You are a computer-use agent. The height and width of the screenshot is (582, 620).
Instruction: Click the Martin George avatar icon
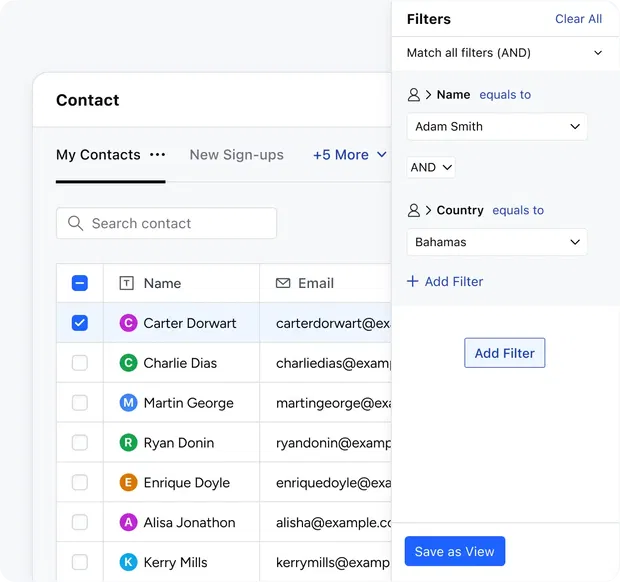(129, 403)
